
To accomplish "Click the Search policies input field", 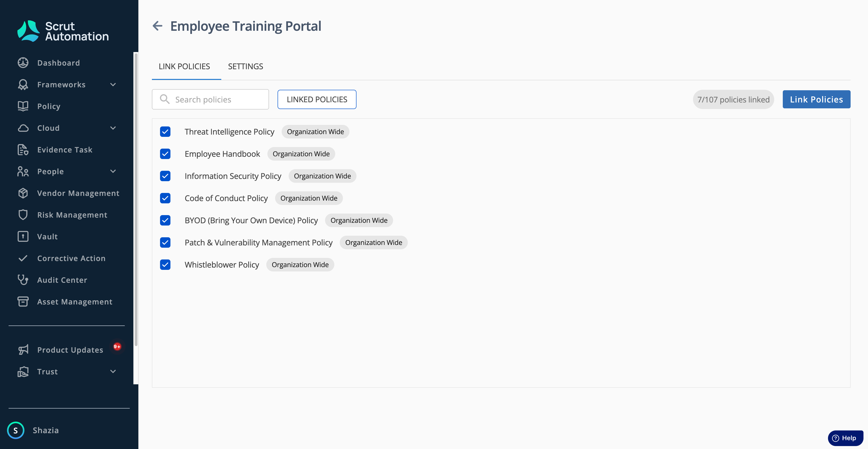I will click(x=210, y=100).
